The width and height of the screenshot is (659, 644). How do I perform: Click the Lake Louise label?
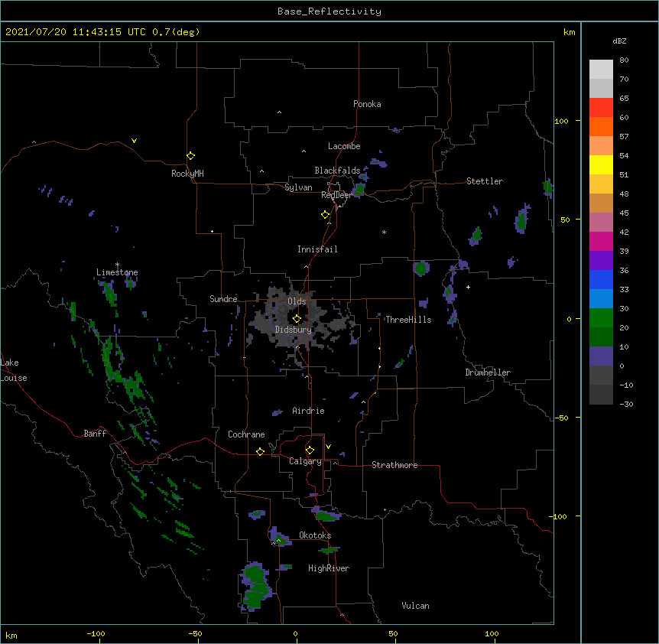[14, 370]
